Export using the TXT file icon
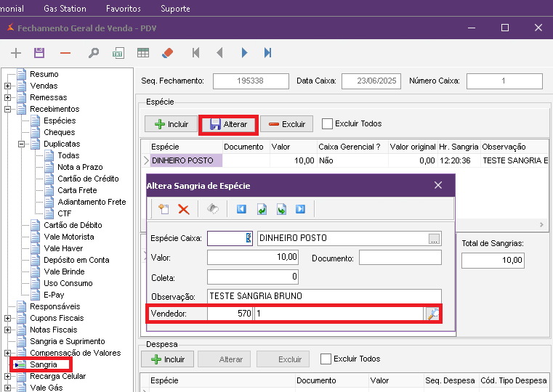Image resolution: width=553 pixels, height=392 pixels. [x=118, y=53]
